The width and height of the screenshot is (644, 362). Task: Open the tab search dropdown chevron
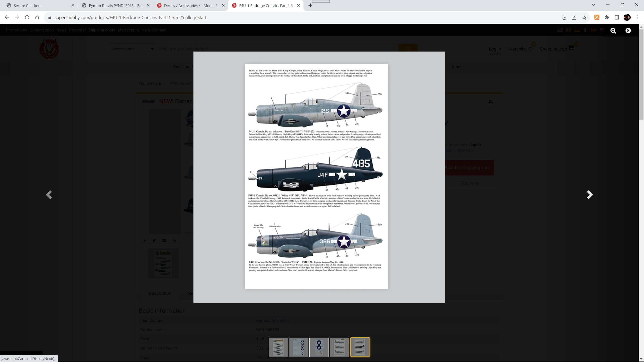[x=593, y=5]
